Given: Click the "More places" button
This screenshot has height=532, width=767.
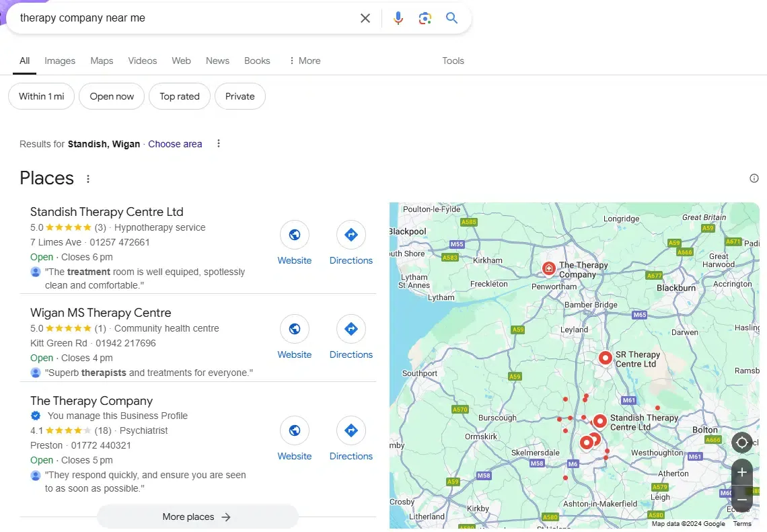Looking at the screenshot, I should tap(197, 517).
